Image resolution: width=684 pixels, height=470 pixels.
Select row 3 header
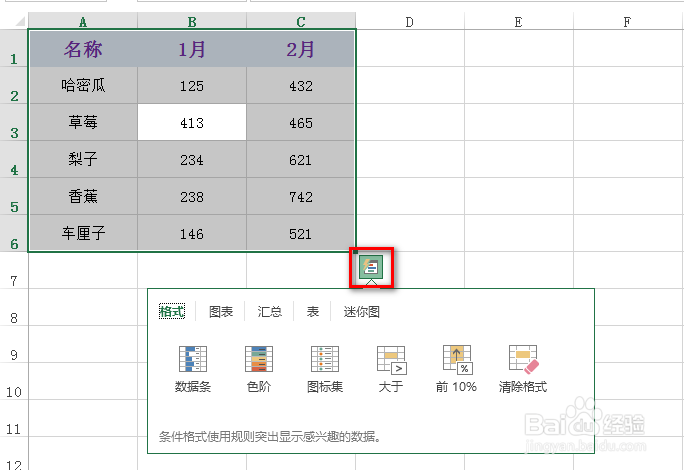coord(14,123)
